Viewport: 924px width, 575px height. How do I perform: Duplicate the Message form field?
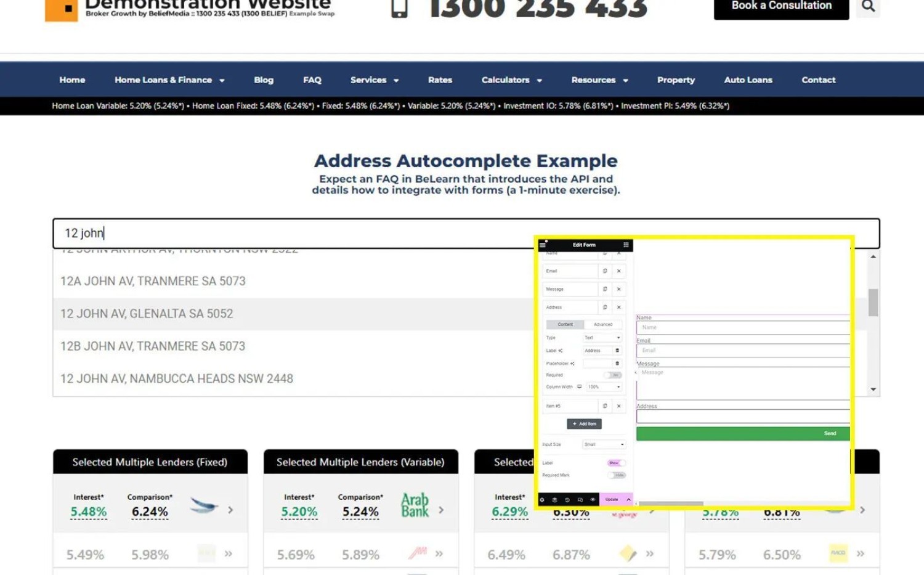click(605, 289)
